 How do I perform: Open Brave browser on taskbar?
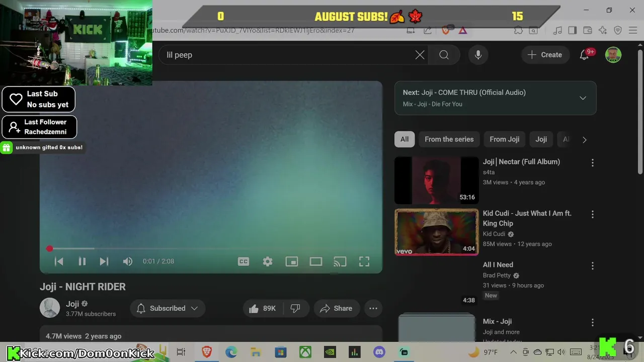pyautogui.click(x=207, y=352)
